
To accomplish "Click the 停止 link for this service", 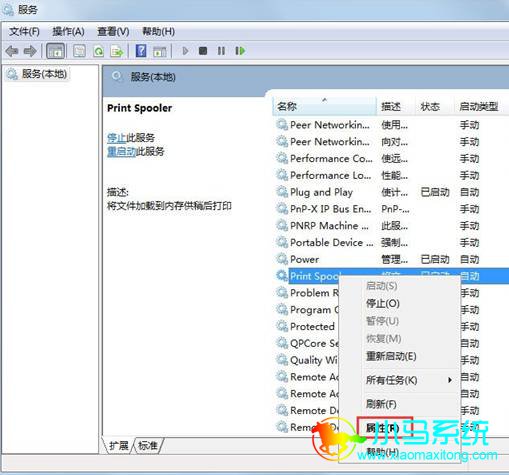I will pos(116,138).
